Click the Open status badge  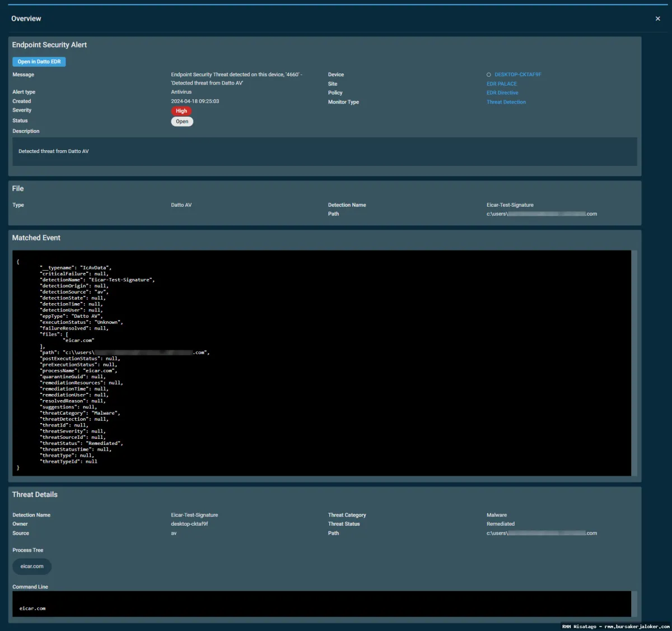[182, 121]
